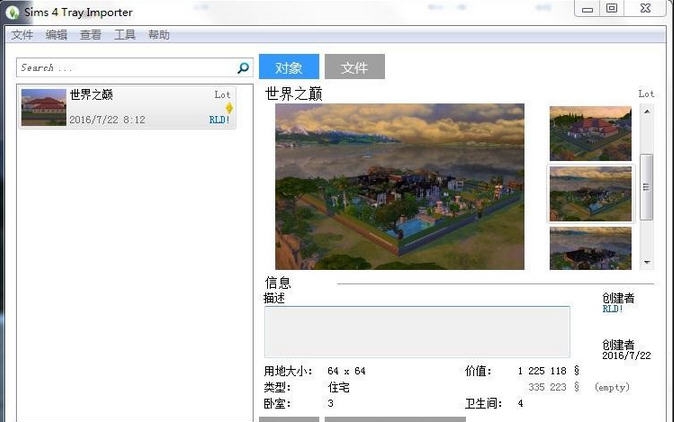This screenshot has width=674, height=422.
Task: Click the Sims 4 Tray Importer app icon
Action: [x=12, y=12]
